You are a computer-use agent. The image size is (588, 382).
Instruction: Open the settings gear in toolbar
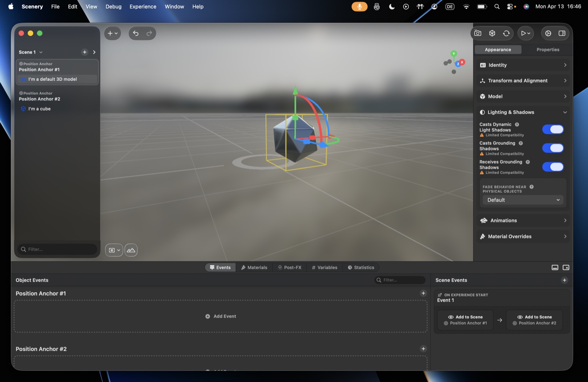point(548,33)
